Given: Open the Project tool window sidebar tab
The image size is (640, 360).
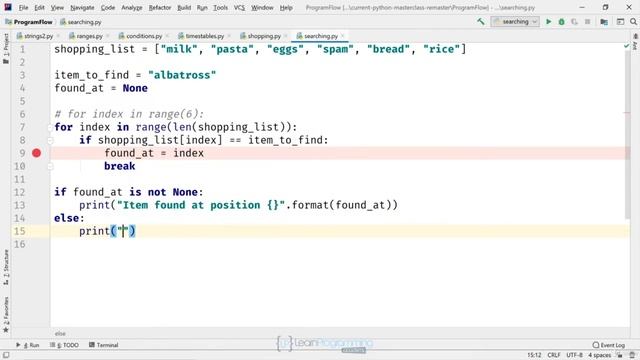Looking at the screenshot, I should pyautogui.click(x=6, y=48).
